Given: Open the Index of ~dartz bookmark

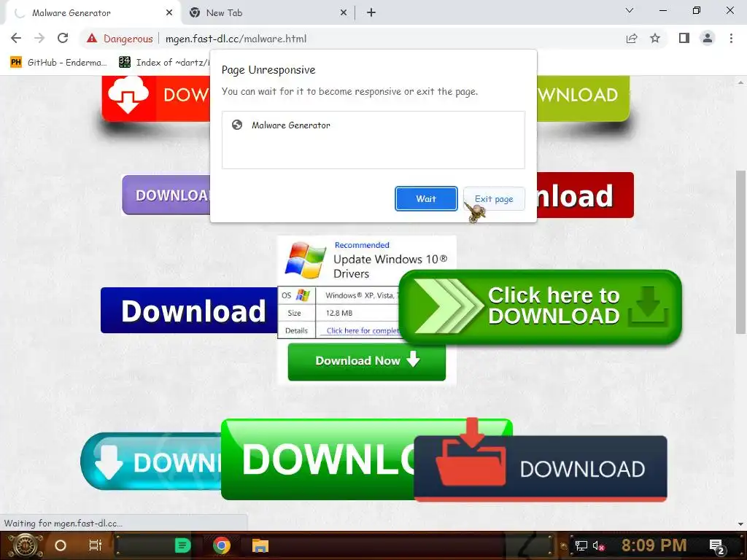Looking at the screenshot, I should point(164,63).
